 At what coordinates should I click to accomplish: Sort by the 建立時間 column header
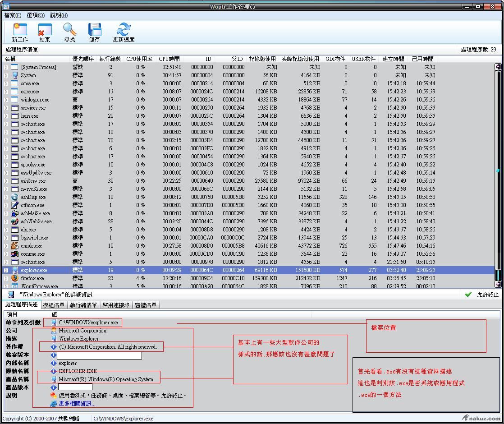click(394, 59)
